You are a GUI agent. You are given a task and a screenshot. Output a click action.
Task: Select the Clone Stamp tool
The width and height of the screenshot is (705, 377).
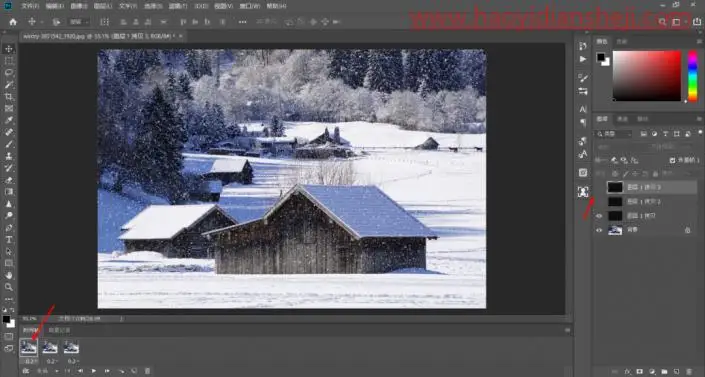9,156
